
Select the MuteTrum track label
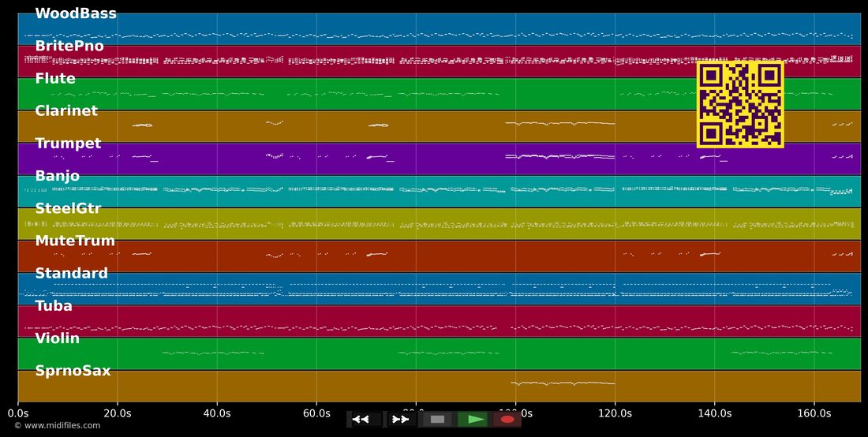(x=75, y=241)
